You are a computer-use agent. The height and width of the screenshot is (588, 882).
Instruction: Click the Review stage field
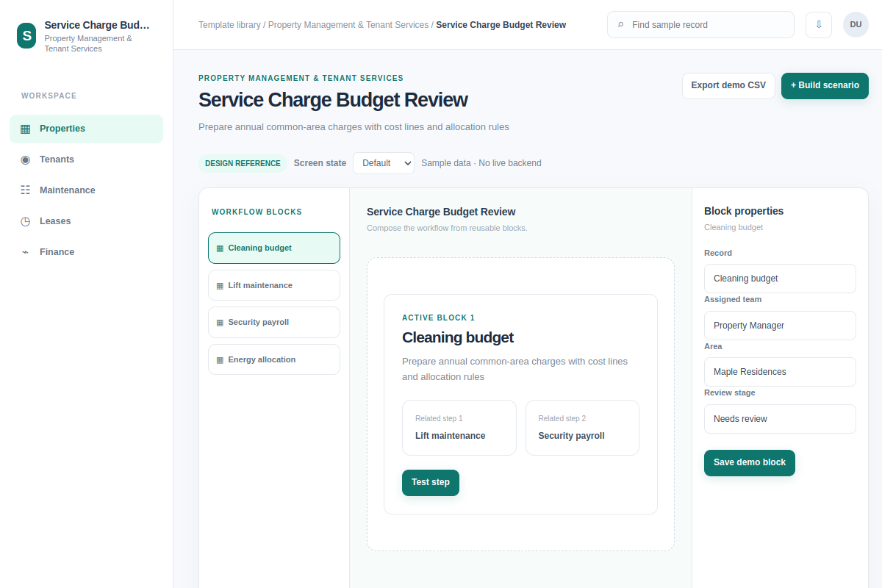[780, 419]
